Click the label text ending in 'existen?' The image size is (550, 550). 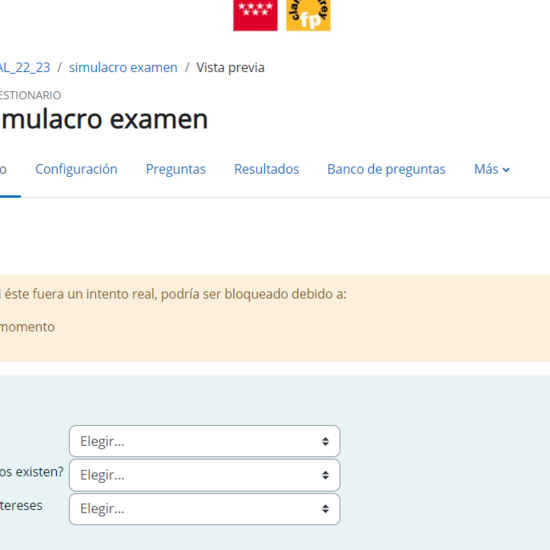[32, 472]
